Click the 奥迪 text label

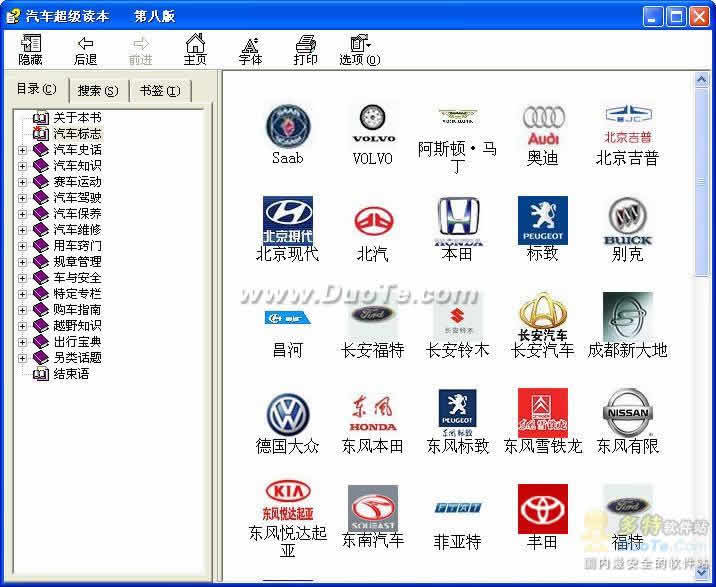click(x=542, y=158)
